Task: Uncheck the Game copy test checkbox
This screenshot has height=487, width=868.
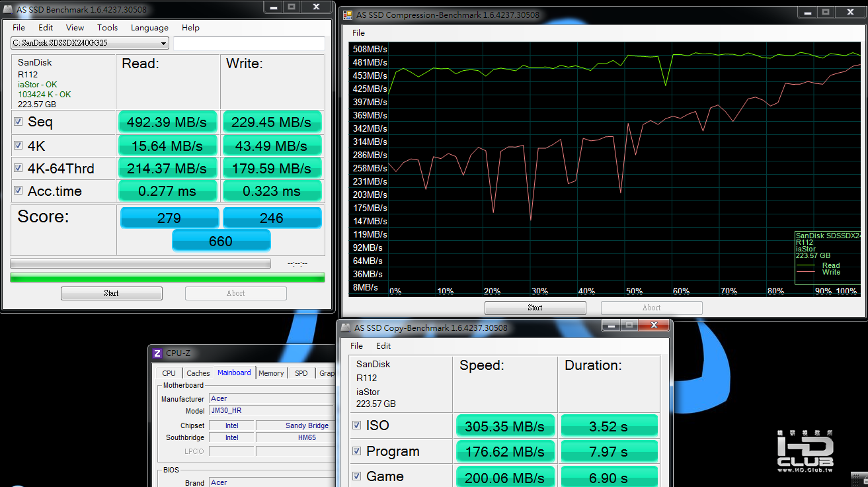Action: 357,476
